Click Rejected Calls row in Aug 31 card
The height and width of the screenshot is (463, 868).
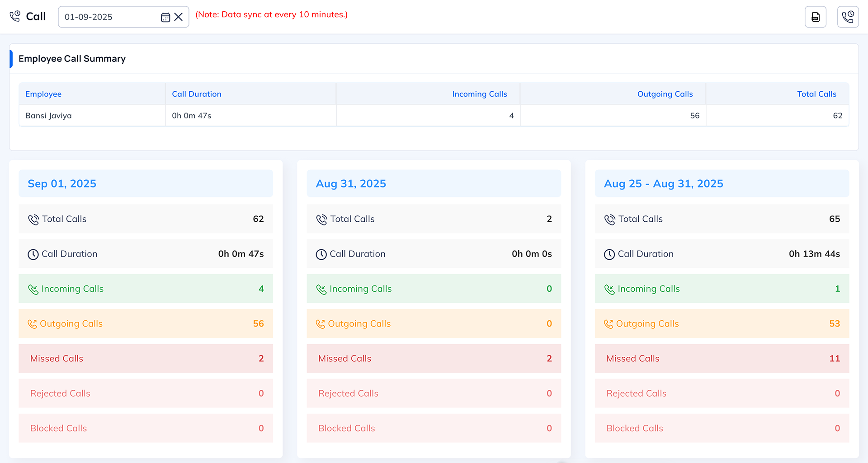(x=434, y=393)
